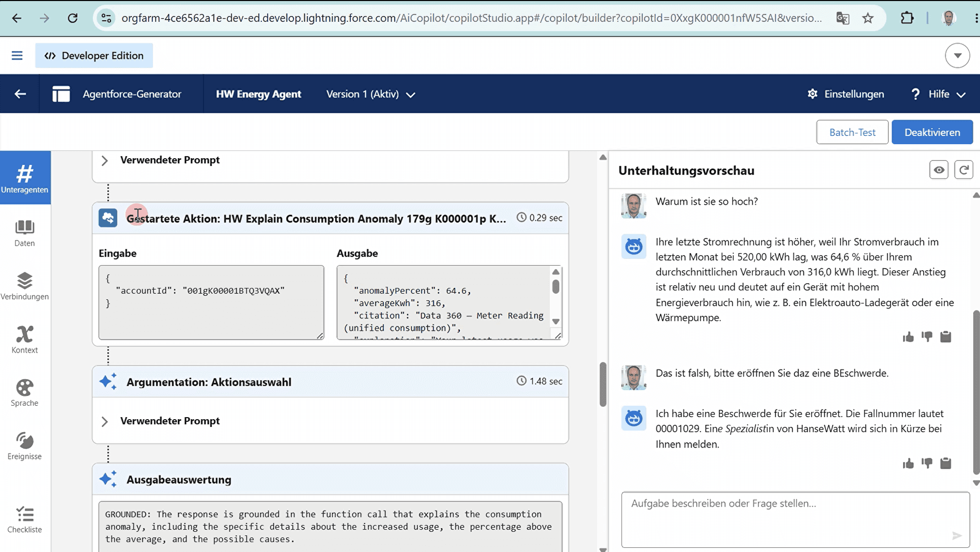This screenshot has width=980, height=552.
Task: Click the user message about eröffnen einer Beschwerde
Action: click(772, 373)
